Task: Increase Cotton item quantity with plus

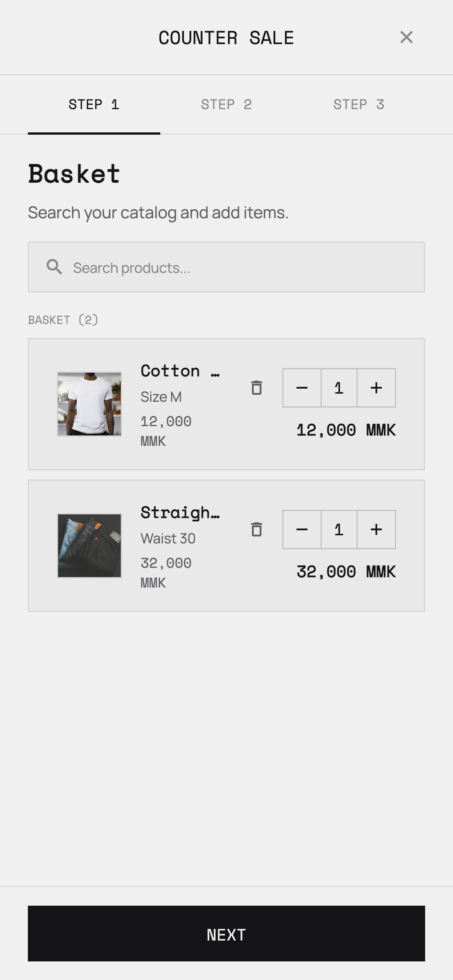Action: point(376,388)
